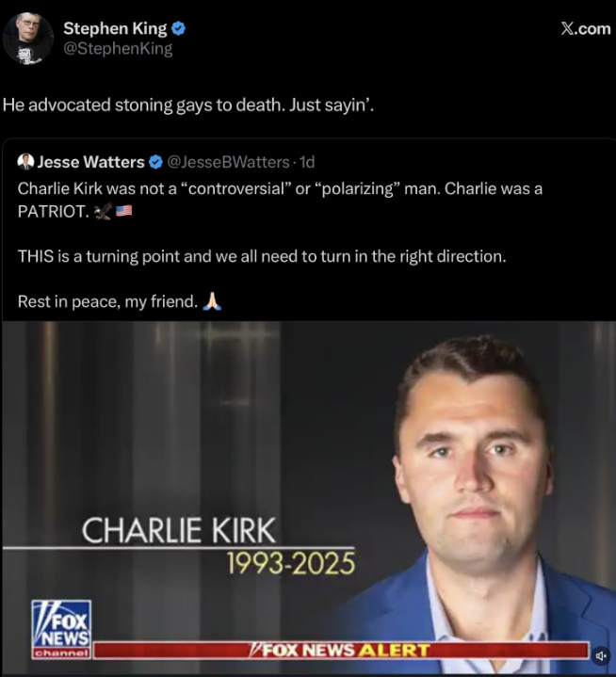
Task: Click the CHARLIE KIRK 1993-2025 caption
Action: [x=219, y=546]
